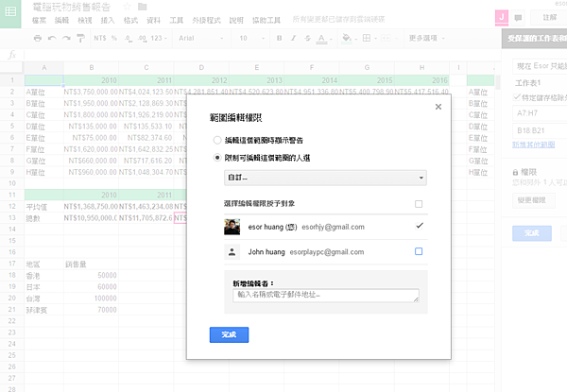Tick the select-all editors checkbox

(x=419, y=204)
